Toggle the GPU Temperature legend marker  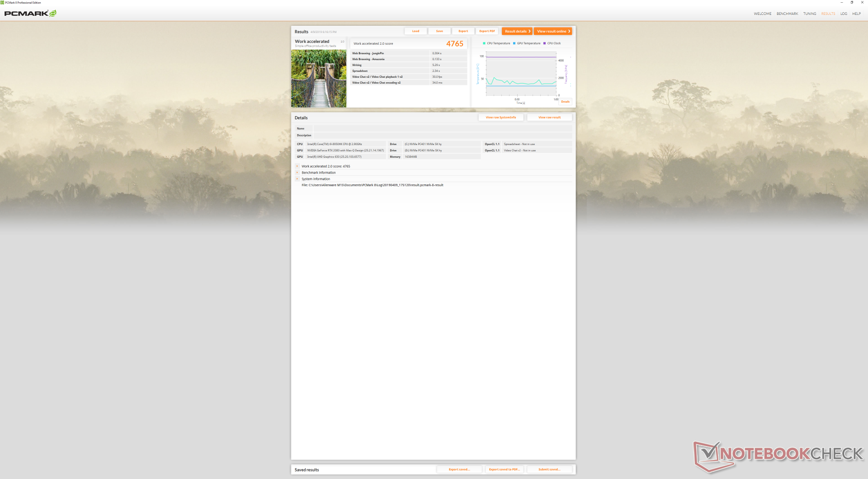(514, 43)
